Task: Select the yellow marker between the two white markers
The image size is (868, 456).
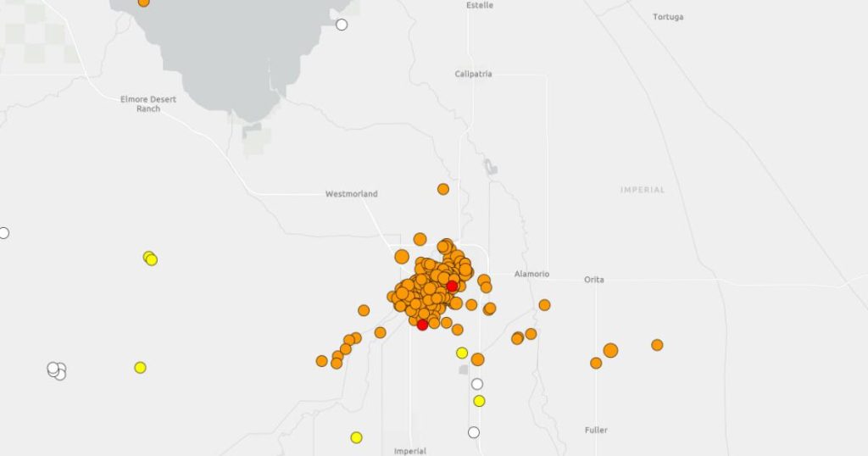Action: 480,401
